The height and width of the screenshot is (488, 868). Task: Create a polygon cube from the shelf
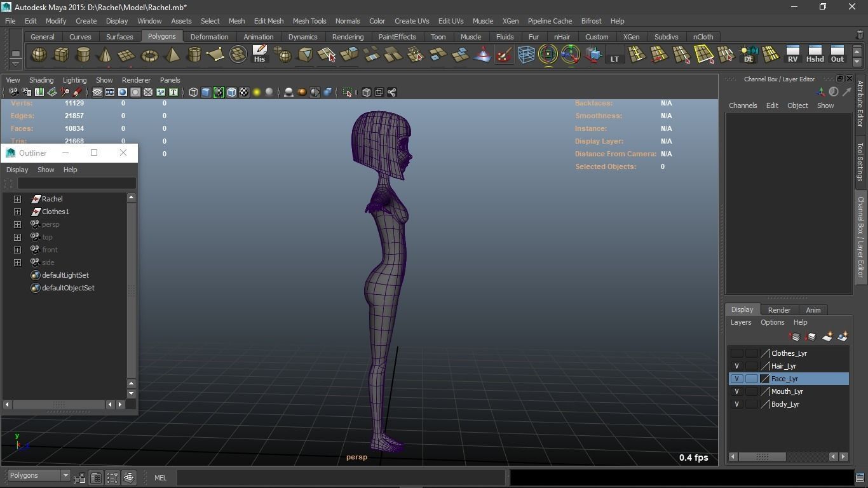61,55
